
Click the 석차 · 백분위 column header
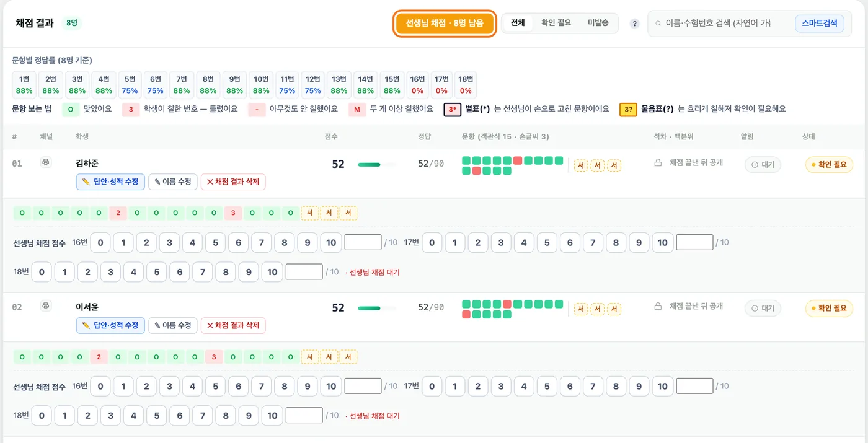(x=673, y=136)
